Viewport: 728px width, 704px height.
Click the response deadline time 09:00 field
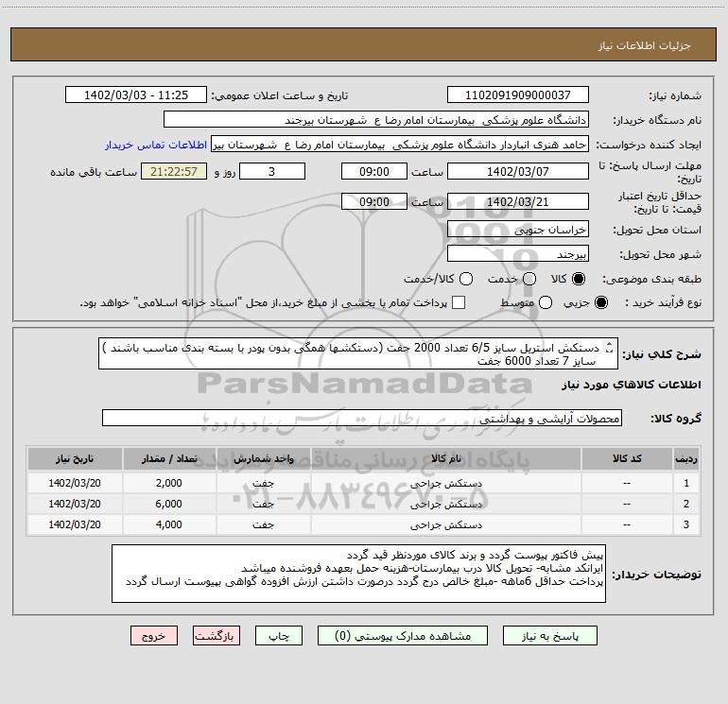(374, 171)
